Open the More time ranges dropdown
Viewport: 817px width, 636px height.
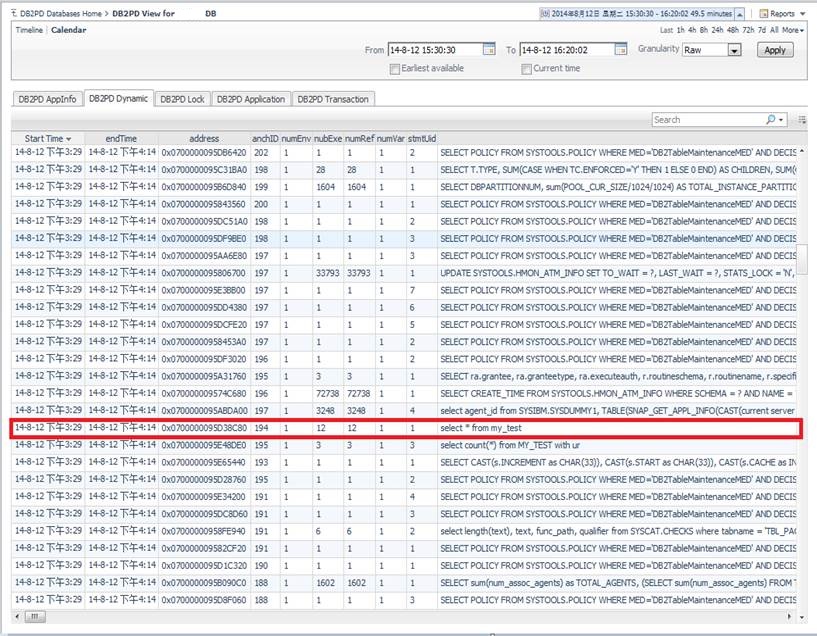click(x=794, y=30)
